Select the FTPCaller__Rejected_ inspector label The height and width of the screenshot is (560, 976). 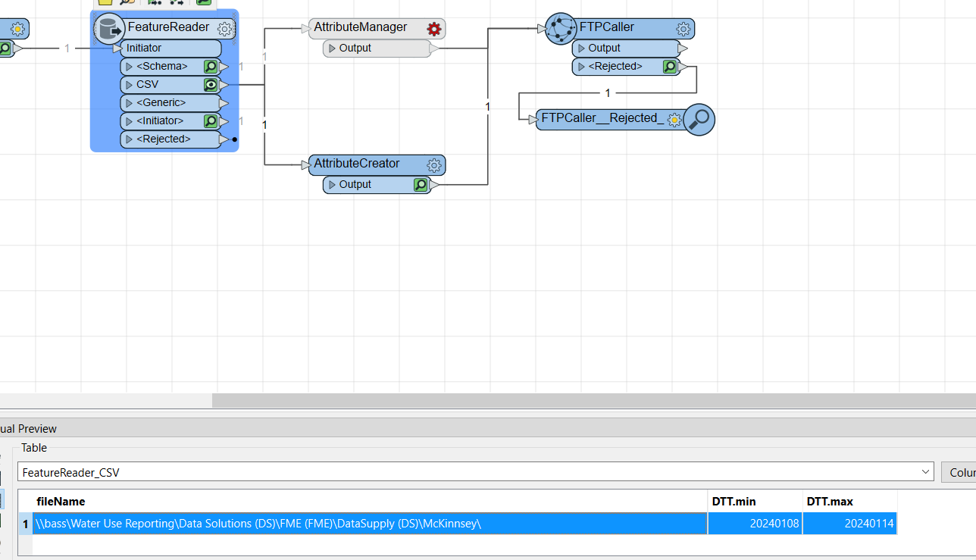pos(602,118)
